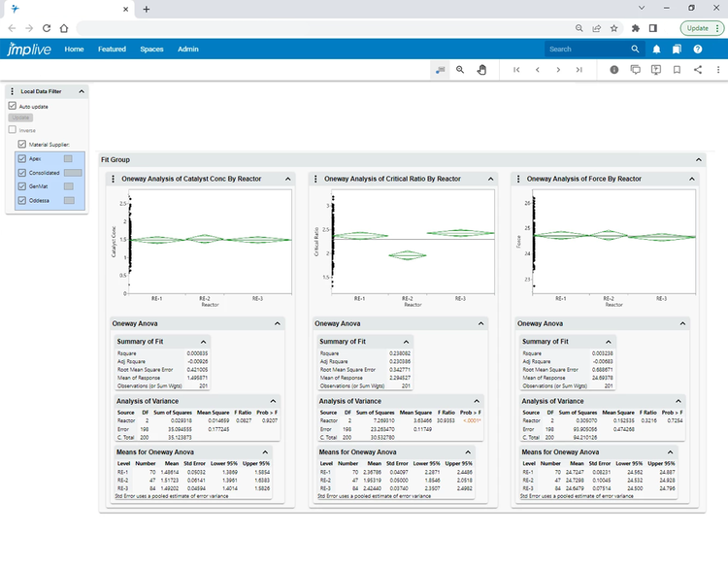Viewport: 728px width, 566px height.
Task: Jump to first page arrow
Action: click(x=516, y=70)
